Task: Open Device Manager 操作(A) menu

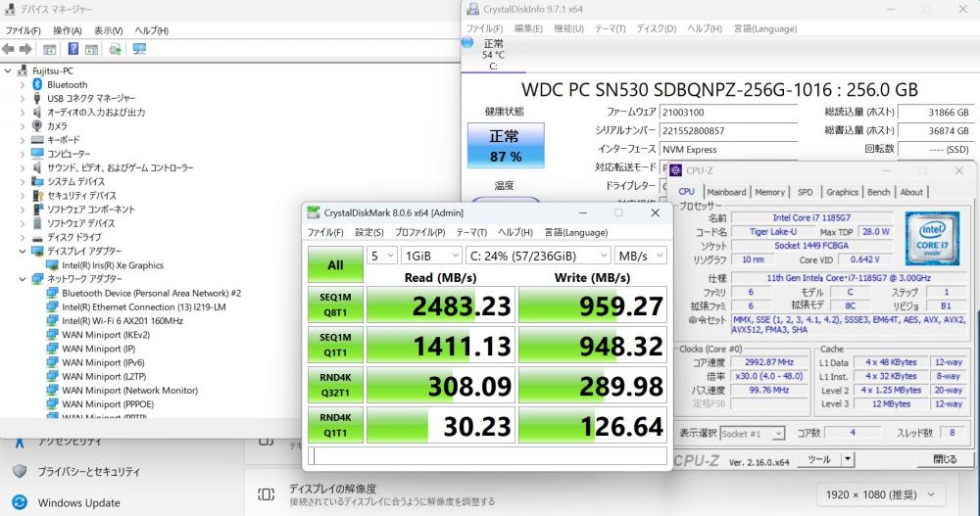Action: [x=68, y=30]
